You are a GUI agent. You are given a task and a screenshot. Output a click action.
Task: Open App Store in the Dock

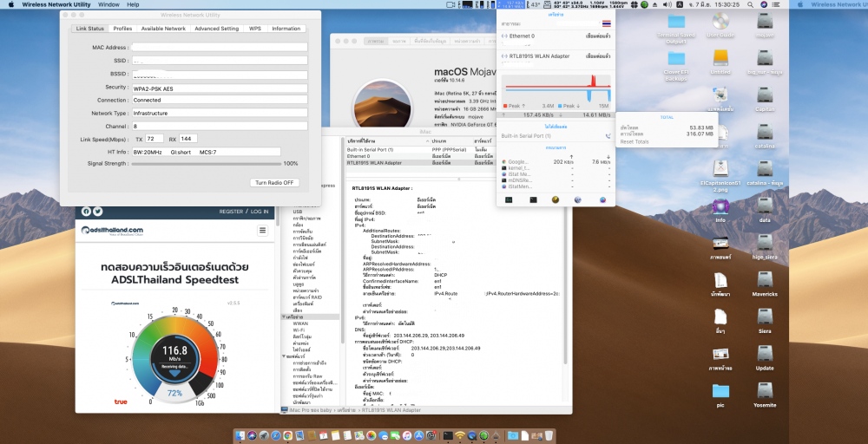(x=419, y=435)
